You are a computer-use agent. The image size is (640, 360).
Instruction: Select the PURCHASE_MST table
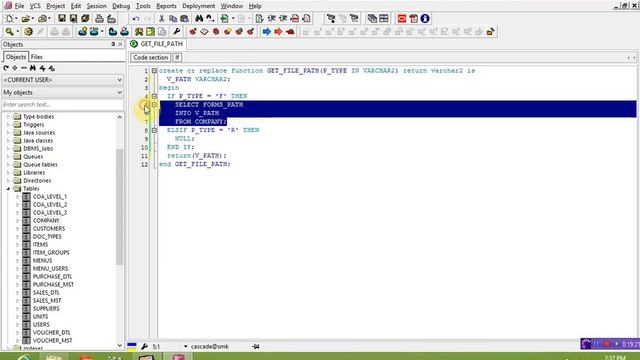53,284
